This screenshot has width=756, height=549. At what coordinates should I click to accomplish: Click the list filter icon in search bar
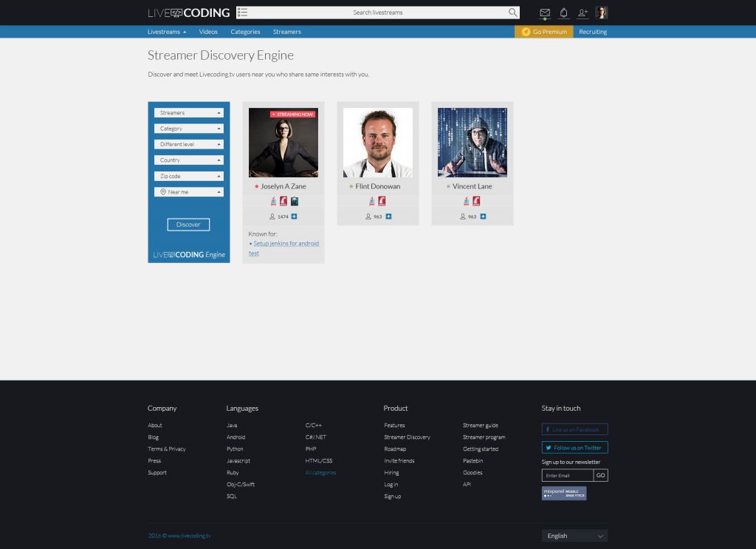click(x=243, y=13)
